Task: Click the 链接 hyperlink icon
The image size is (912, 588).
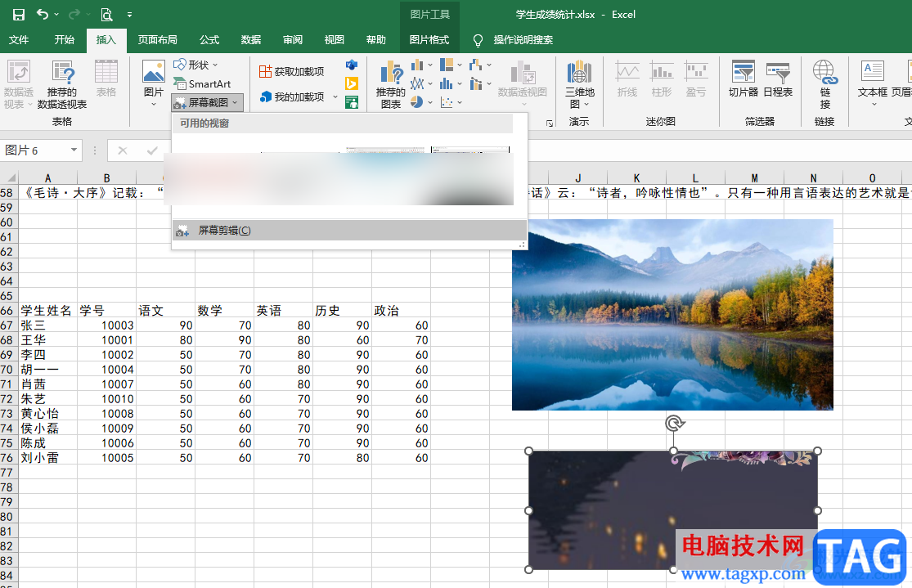Action: [x=824, y=84]
